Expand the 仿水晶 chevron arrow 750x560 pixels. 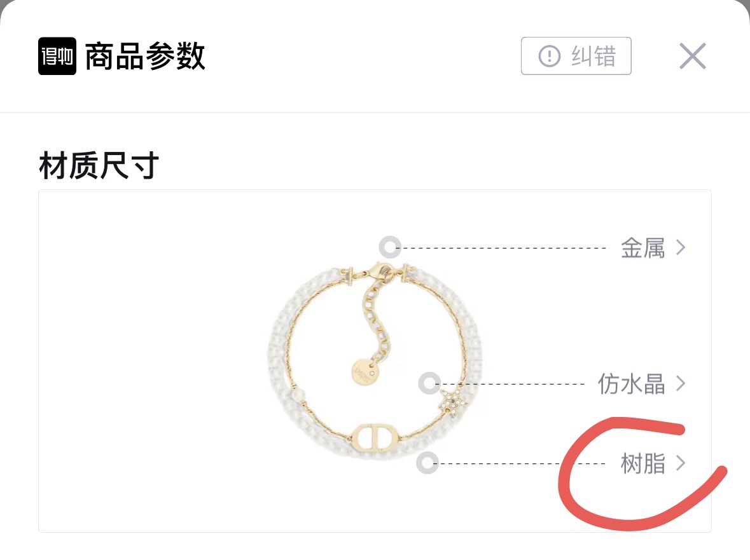click(681, 383)
